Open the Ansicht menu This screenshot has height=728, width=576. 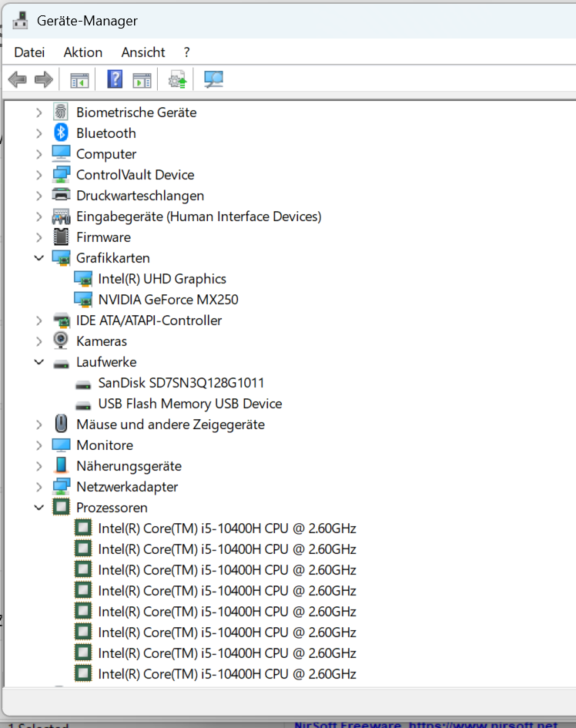point(143,52)
